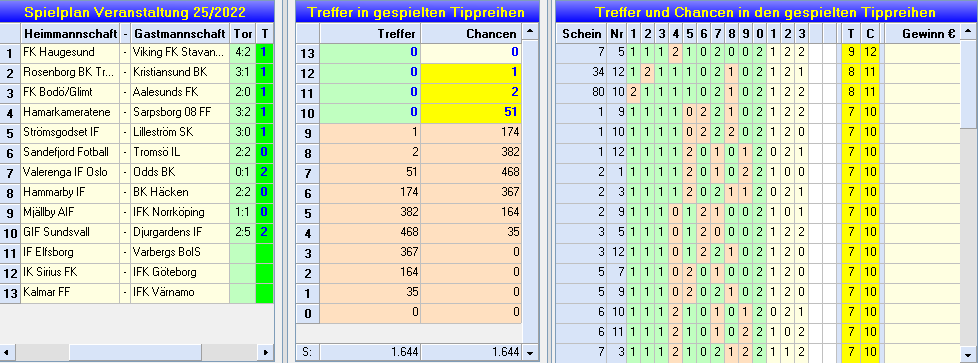
Task: Click the Treffer column header
Action: [x=370, y=34]
